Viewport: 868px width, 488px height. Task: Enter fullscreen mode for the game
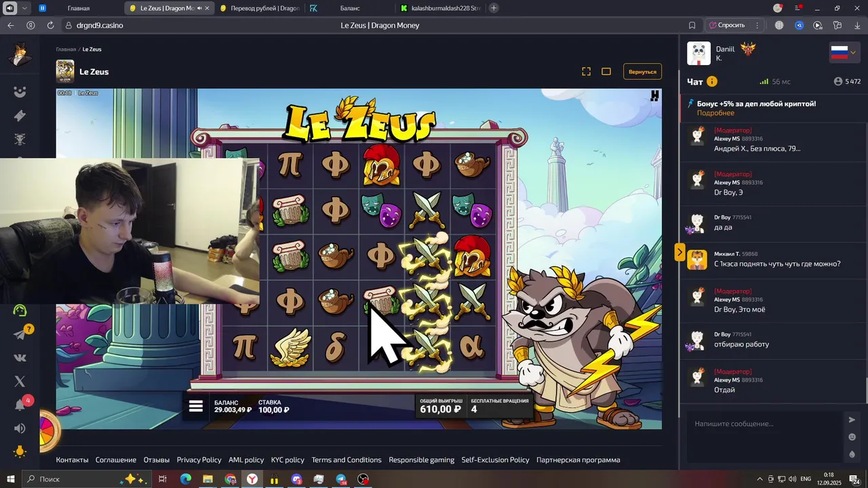pyautogui.click(x=587, y=71)
